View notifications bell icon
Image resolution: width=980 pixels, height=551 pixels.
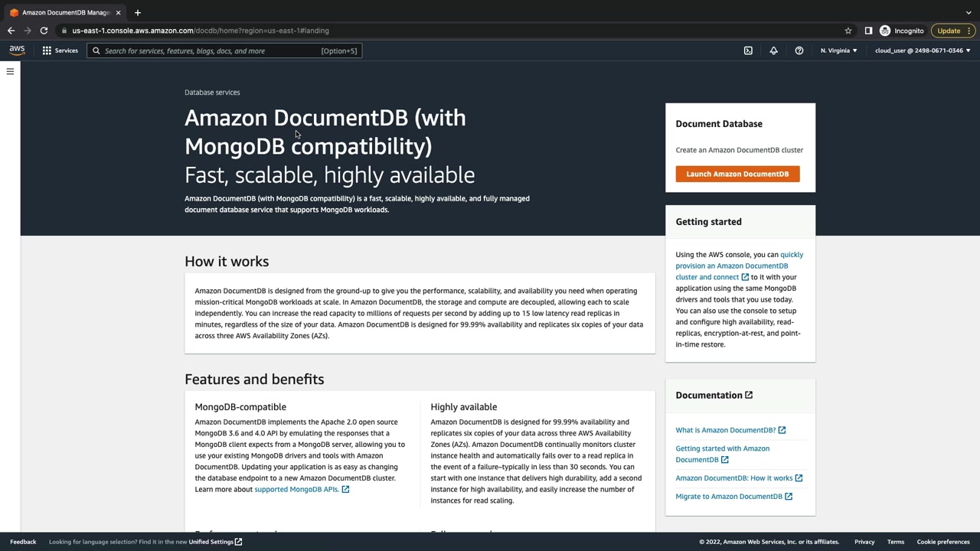(x=773, y=51)
